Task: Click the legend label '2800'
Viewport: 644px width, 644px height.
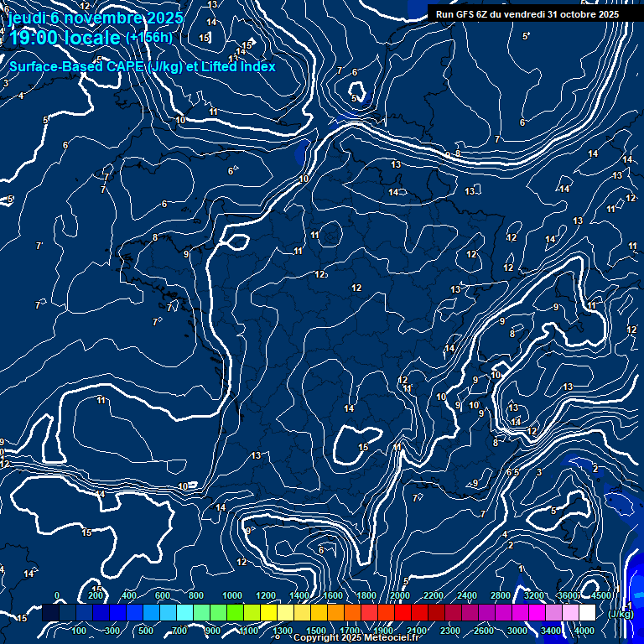Action: [x=501, y=595]
